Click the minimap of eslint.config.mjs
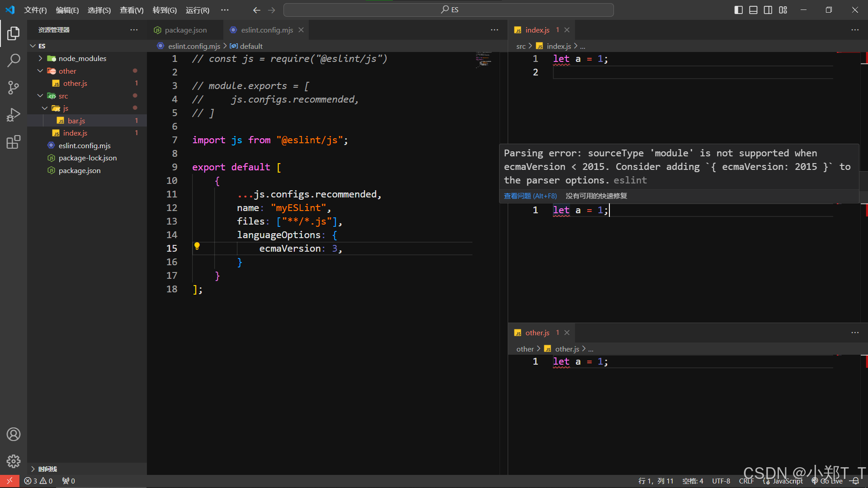This screenshot has height=488, width=868. (484, 60)
